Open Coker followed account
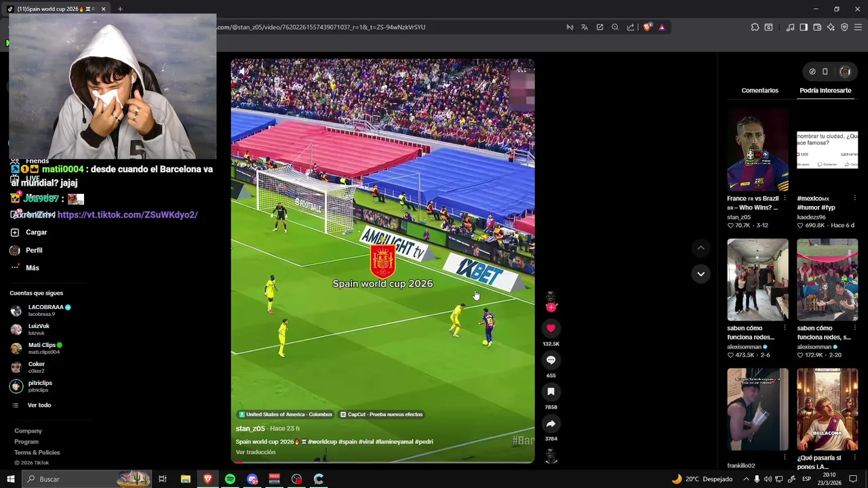The image size is (868, 488). (28, 367)
